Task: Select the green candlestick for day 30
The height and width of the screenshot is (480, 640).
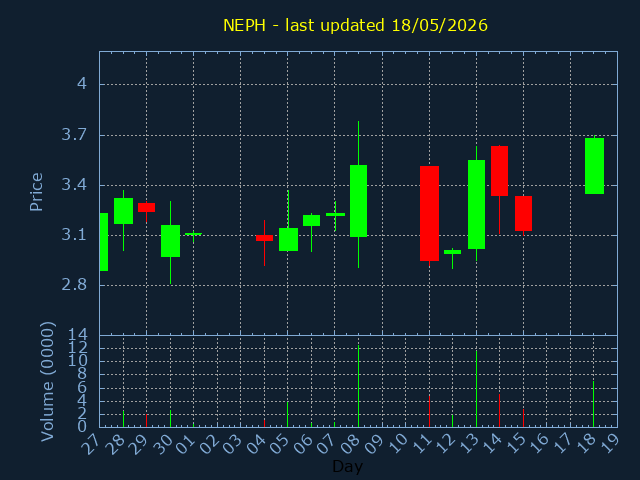Action: click(x=170, y=241)
